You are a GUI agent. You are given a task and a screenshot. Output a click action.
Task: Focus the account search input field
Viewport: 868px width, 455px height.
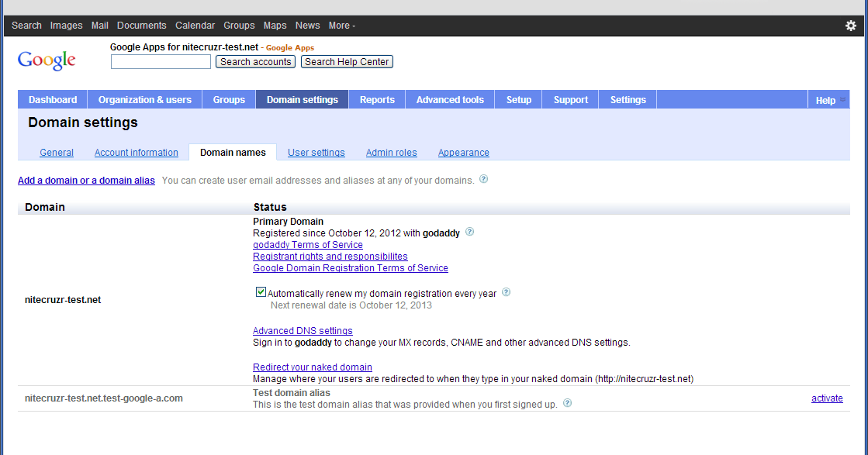pyautogui.click(x=161, y=62)
